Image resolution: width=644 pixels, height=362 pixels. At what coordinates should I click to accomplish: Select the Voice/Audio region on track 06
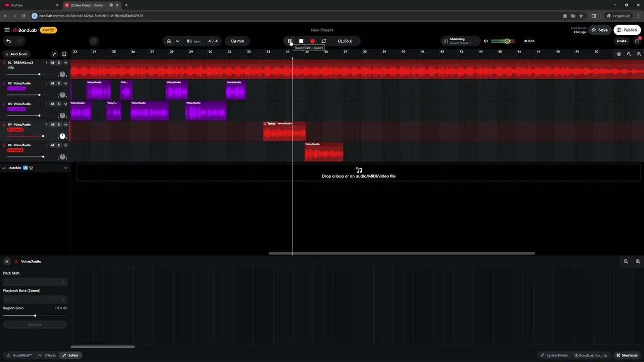click(x=324, y=152)
